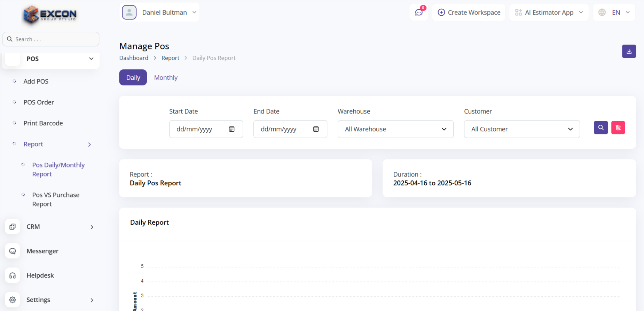The height and width of the screenshot is (311, 644).
Task: Open the AI Estimator App dropdown
Action: (549, 13)
